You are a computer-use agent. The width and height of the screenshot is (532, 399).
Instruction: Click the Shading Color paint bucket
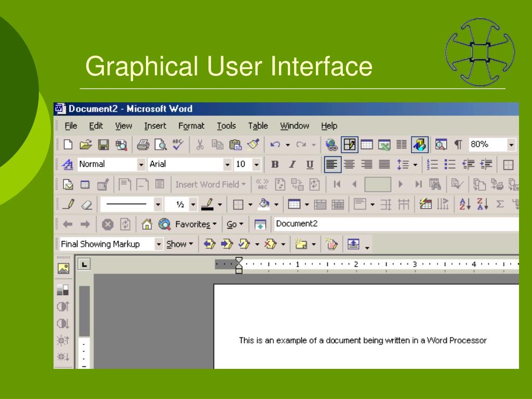(264, 204)
